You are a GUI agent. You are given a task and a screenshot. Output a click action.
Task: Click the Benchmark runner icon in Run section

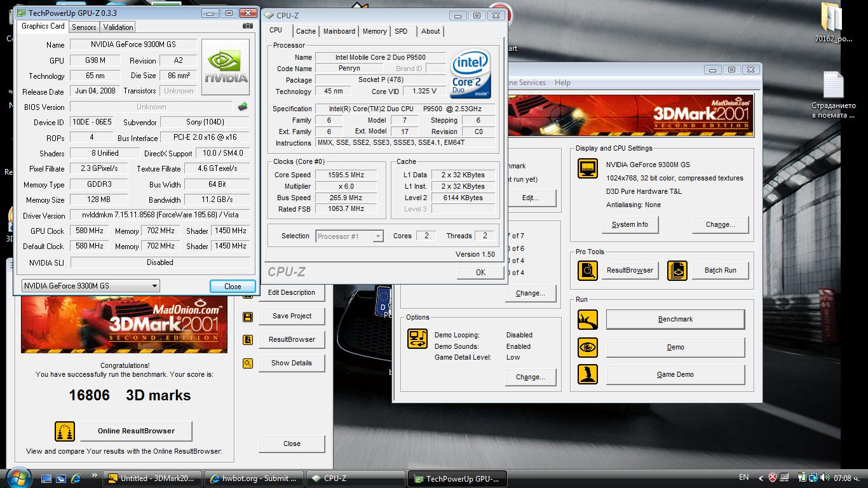(x=588, y=320)
